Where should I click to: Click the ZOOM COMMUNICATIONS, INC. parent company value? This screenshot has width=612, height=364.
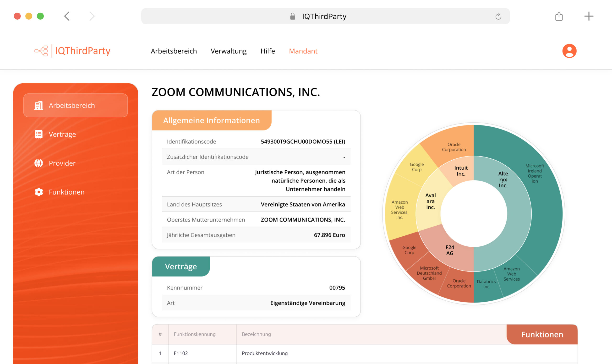303,220
